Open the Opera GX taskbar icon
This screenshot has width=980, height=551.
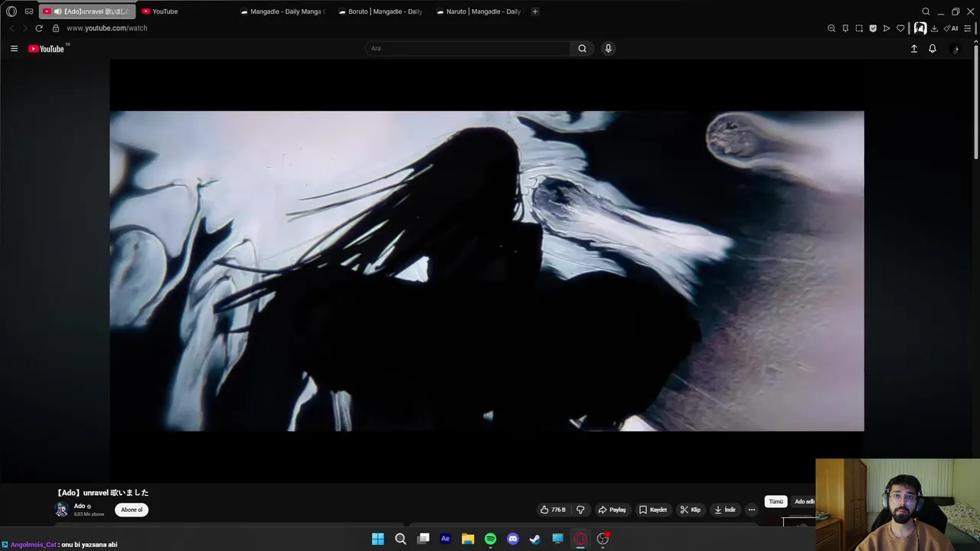[x=580, y=539]
